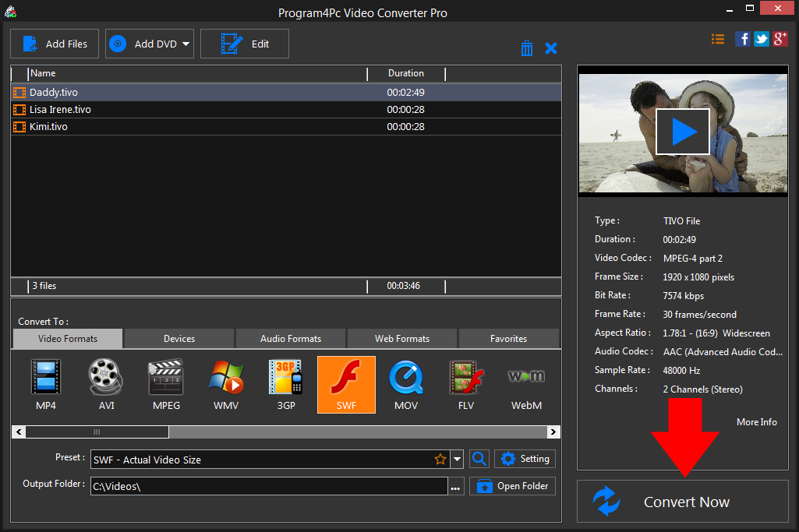Screen dimensions: 799x532
Task: Browse output folder with ellipsis button
Action: pyautogui.click(x=455, y=487)
